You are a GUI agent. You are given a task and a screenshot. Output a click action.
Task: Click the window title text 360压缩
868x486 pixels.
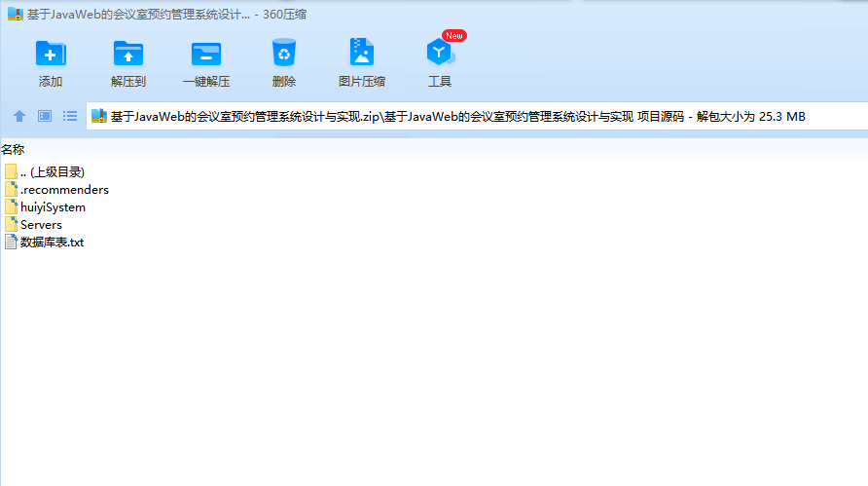click(284, 15)
